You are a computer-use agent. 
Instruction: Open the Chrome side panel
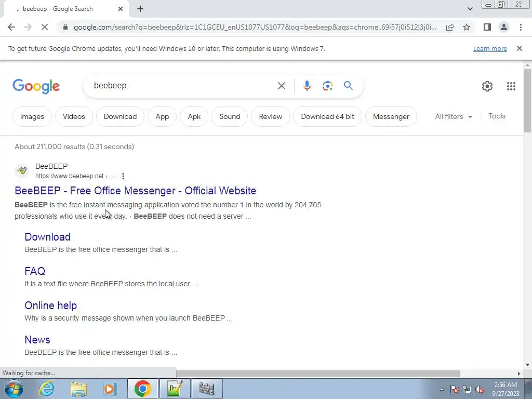click(x=487, y=27)
